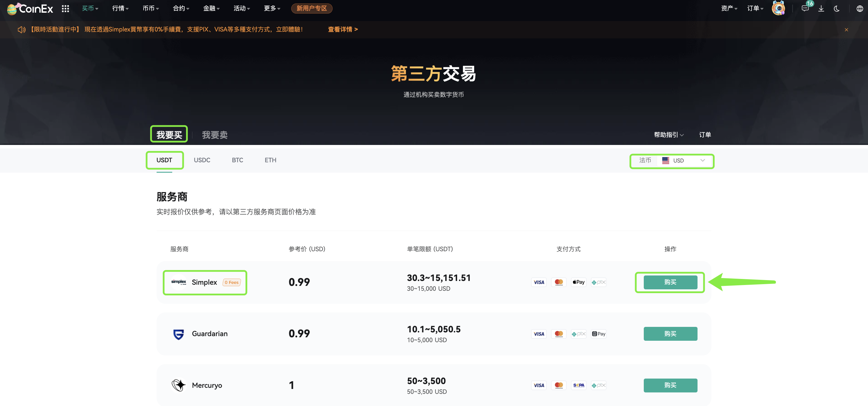Viewport: 868px width, 406px height.
Task: Click Visa icon in Guardarian row
Action: [539, 334]
